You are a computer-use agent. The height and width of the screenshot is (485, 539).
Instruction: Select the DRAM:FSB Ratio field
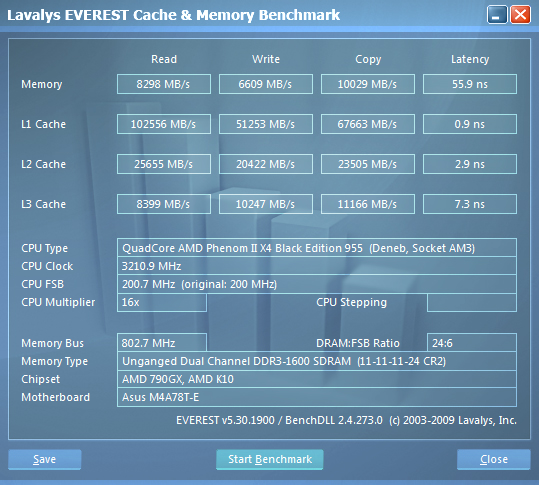point(472,342)
